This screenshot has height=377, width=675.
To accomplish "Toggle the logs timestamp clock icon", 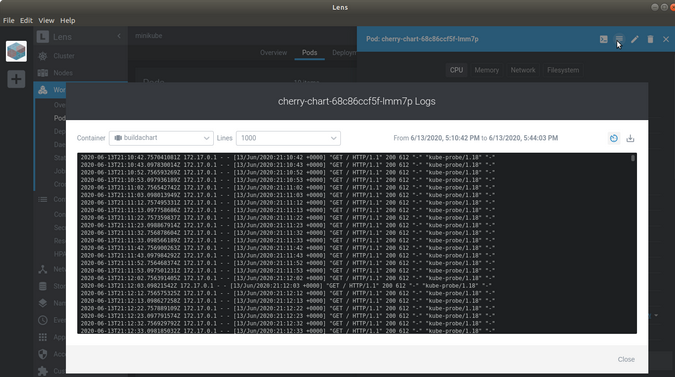I will 614,138.
